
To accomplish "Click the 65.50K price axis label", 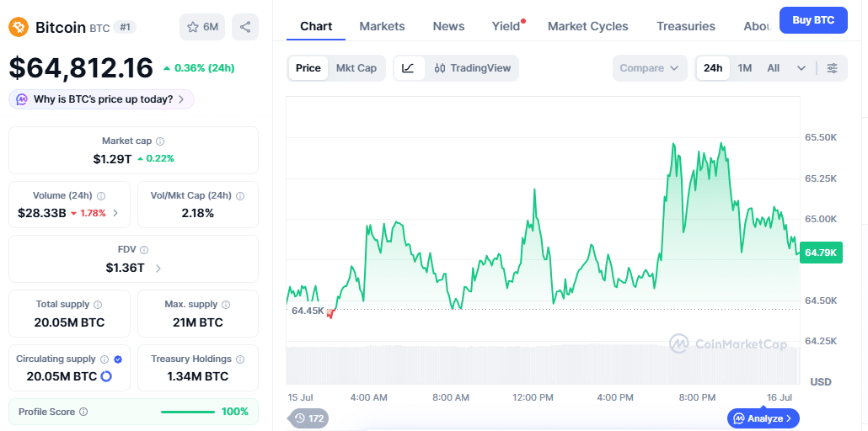I will tap(821, 137).
